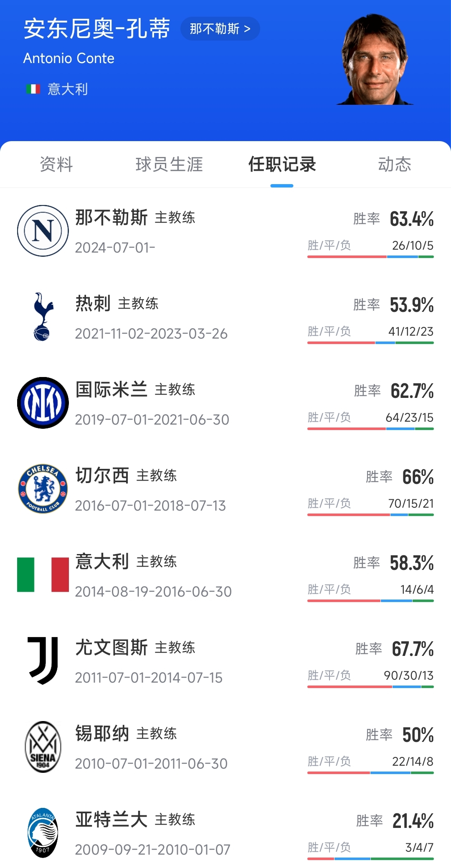Viewport: 451px width, 868px height.
Task: Tap the Juventus J logo
Action: click(x=43, y=660)
